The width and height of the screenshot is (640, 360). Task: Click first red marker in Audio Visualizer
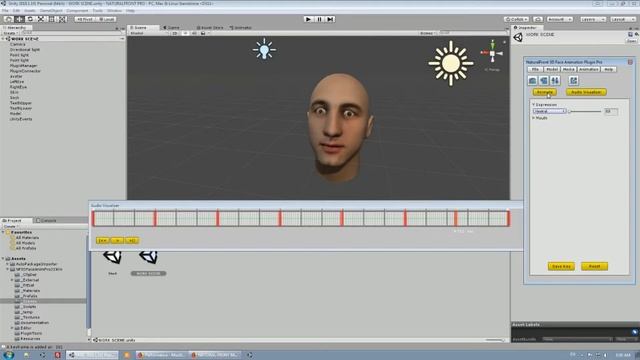[x=93, y=218]
